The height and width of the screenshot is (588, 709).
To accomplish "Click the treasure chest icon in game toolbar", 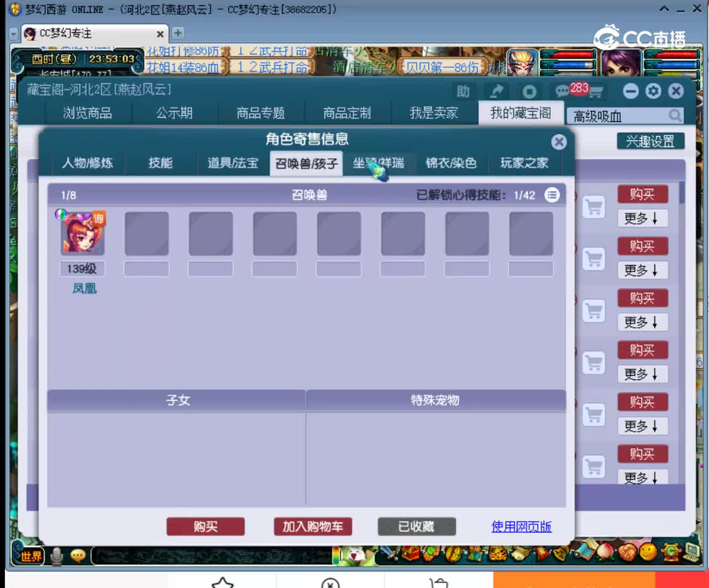I will (411, 553).
